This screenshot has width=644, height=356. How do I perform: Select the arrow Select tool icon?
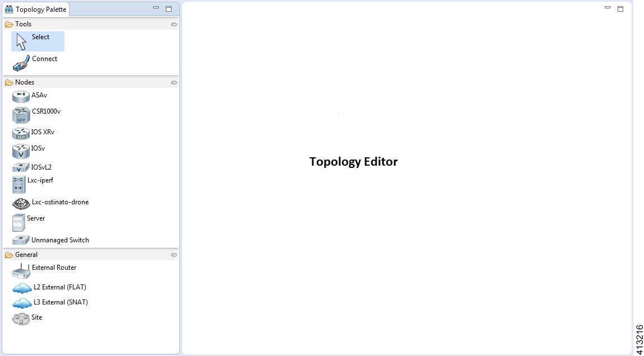pyautogui.click(x=21, y=41)
